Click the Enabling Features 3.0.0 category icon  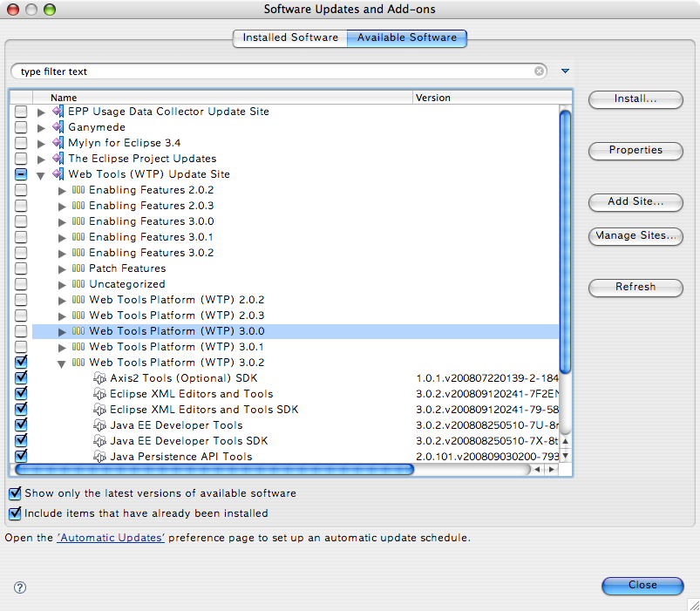78,221
